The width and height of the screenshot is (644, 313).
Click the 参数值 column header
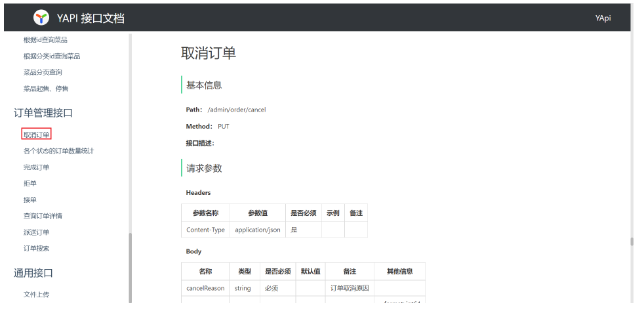(258, 213)
